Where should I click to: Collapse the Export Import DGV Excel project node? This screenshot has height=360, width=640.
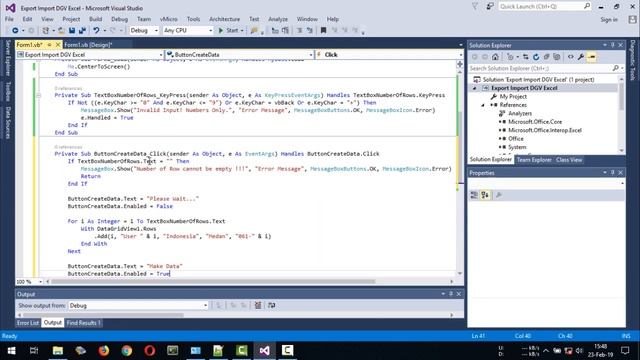[474, 88]
